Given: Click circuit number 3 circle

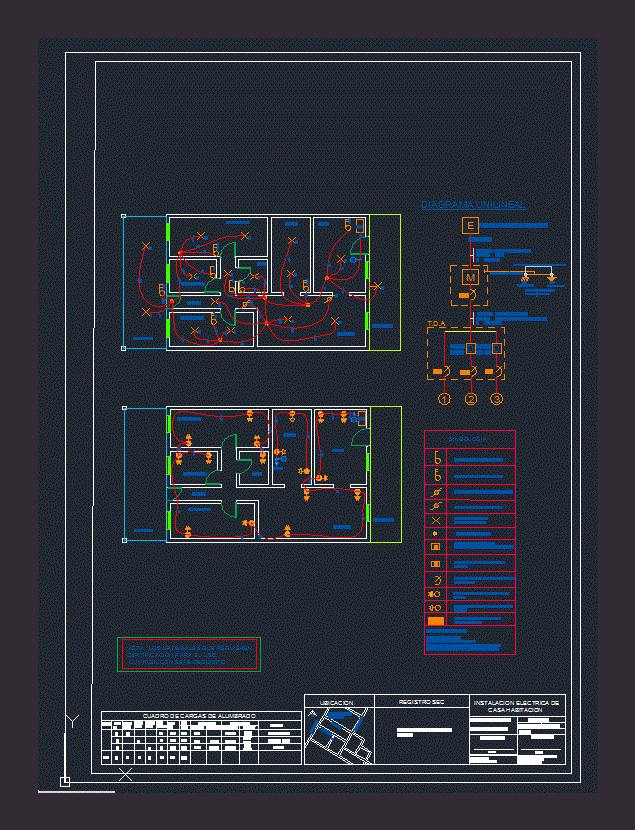Looking at the screenshot, I should 496,400.
